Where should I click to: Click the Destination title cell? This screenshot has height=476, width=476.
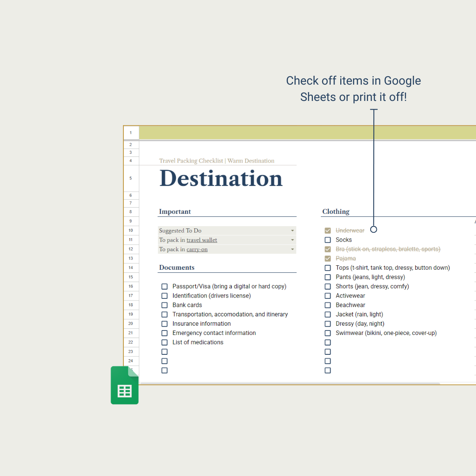[x=221, y=178]
